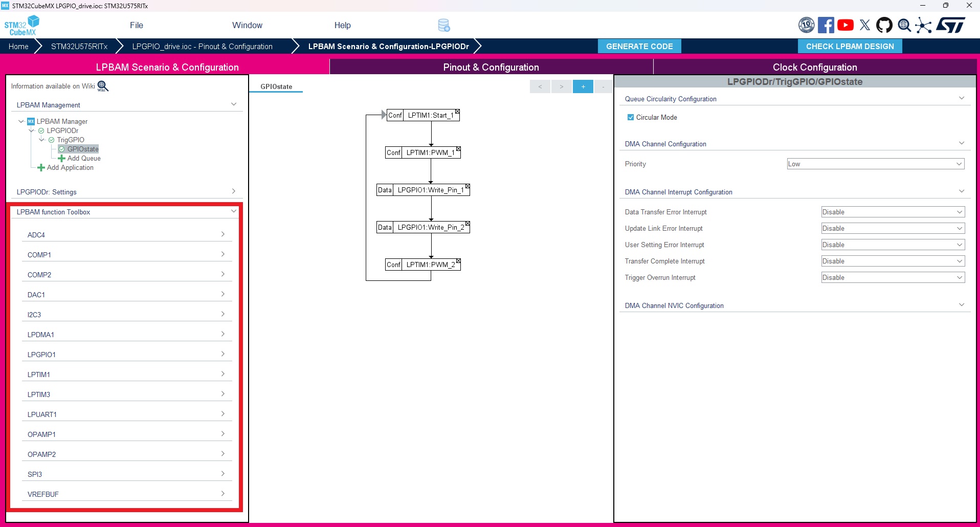The height and width of the screenshot is (527, 980).
Task: Click the database icon next to Help
Action: pos(444,25)
